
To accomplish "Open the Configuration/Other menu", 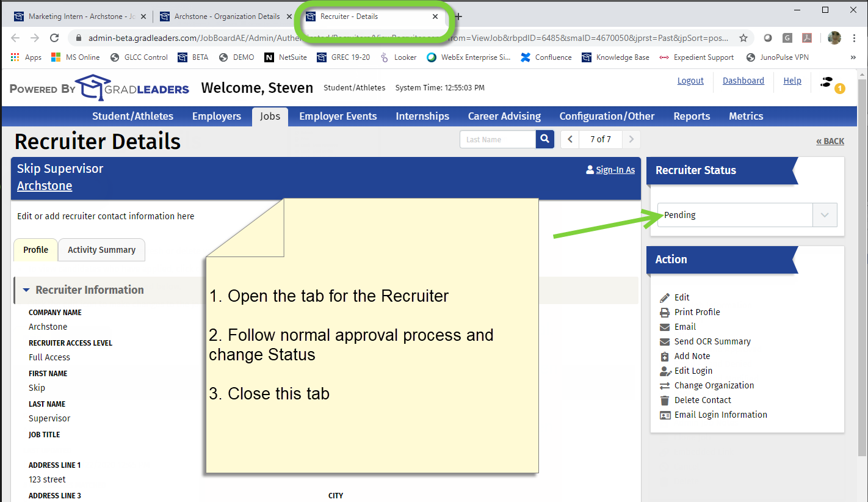I will pos(607,116).
